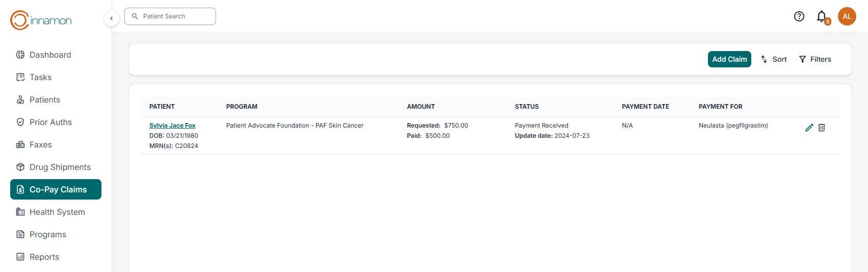The height and width of the screenshot is (272, 868).
Task: Click the pencil edit icon for Sylvia's claim
Action: (809, 128)
